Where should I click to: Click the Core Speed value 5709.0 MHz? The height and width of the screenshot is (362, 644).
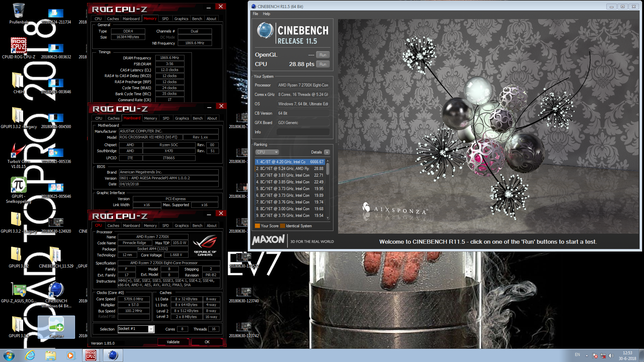click(x=133, y=299)
